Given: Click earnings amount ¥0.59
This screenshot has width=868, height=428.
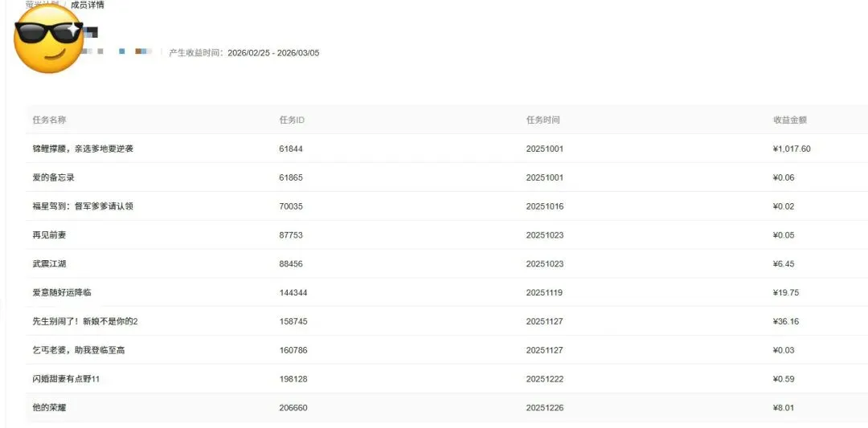Looking at the screenshot, I should (x=784, y=379).
